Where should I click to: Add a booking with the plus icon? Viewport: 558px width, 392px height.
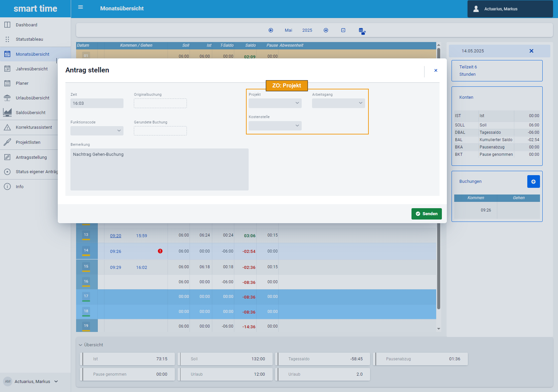[x=533, y=181]
